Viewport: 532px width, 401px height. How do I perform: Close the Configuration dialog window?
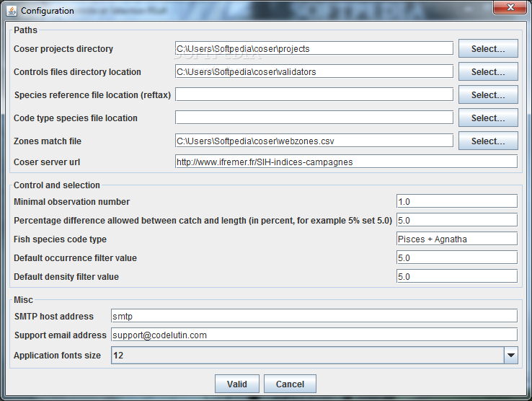point(510,7)
